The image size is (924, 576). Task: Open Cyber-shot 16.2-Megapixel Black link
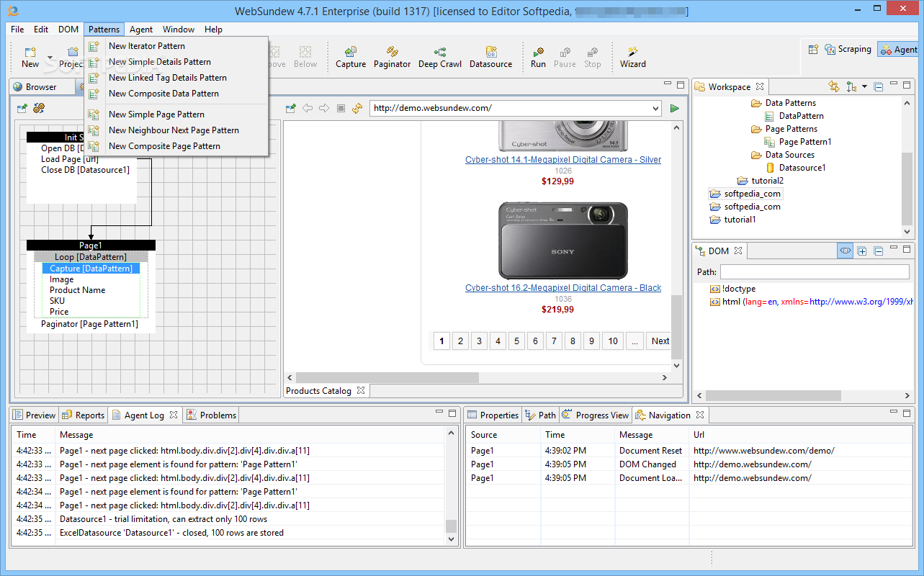coord(563,288)
